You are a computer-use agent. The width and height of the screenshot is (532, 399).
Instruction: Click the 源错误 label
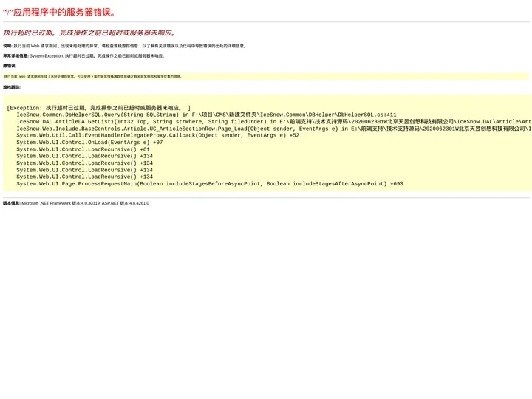pyautogui.click(x=10, y=66)
